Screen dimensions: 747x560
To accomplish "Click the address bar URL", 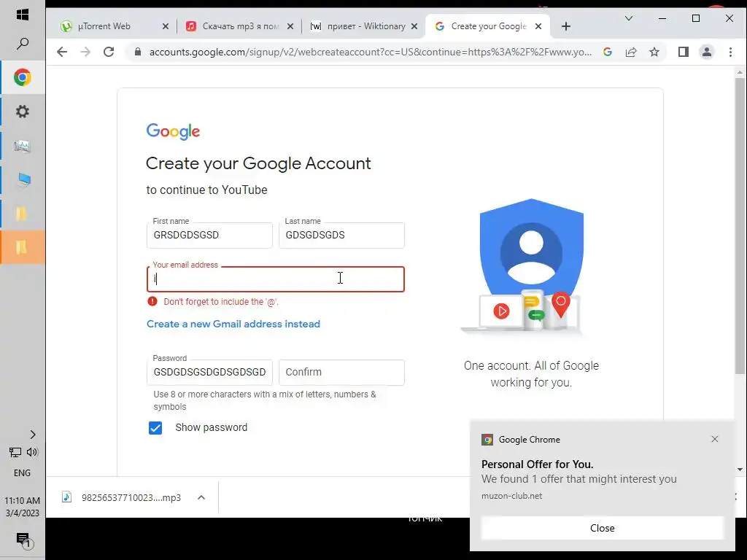I will (370, 52).
